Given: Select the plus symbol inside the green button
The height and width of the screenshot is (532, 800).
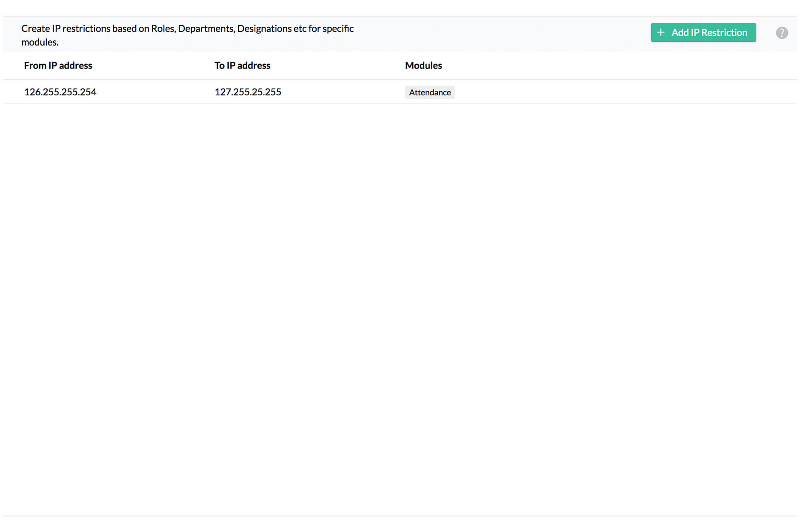Looking at the screenshot, I should 661,32.
